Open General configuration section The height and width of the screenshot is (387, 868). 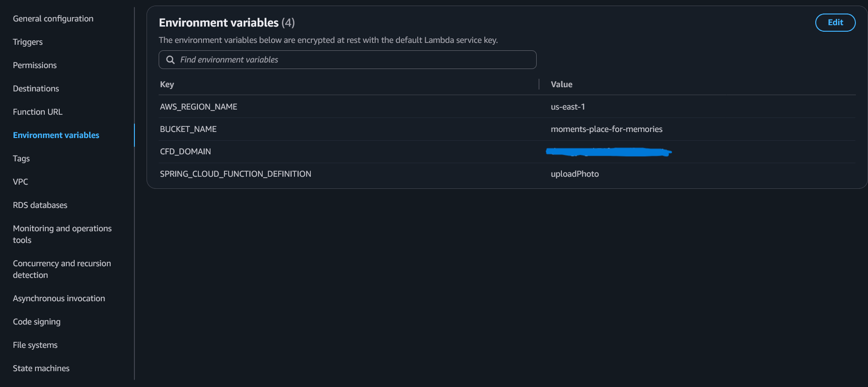coord(53,19)
